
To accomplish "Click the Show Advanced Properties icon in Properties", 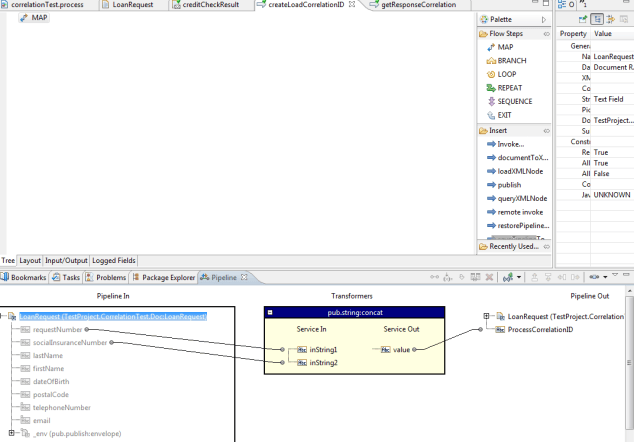I will point(611,19).
